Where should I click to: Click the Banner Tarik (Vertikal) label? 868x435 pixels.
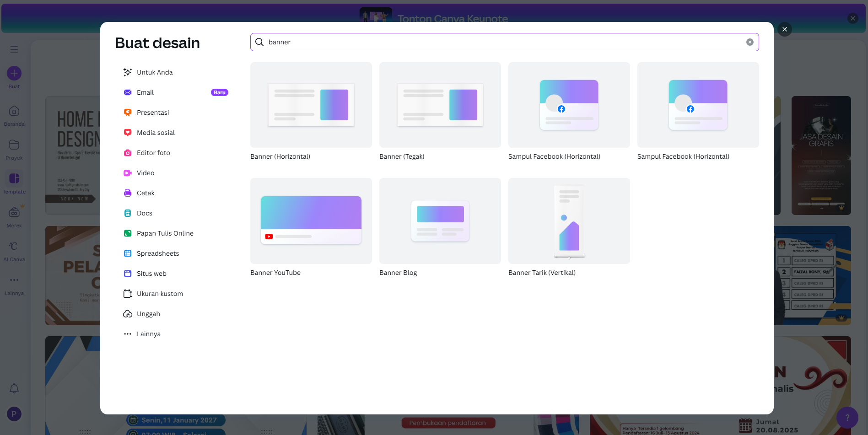click(542, 273)
